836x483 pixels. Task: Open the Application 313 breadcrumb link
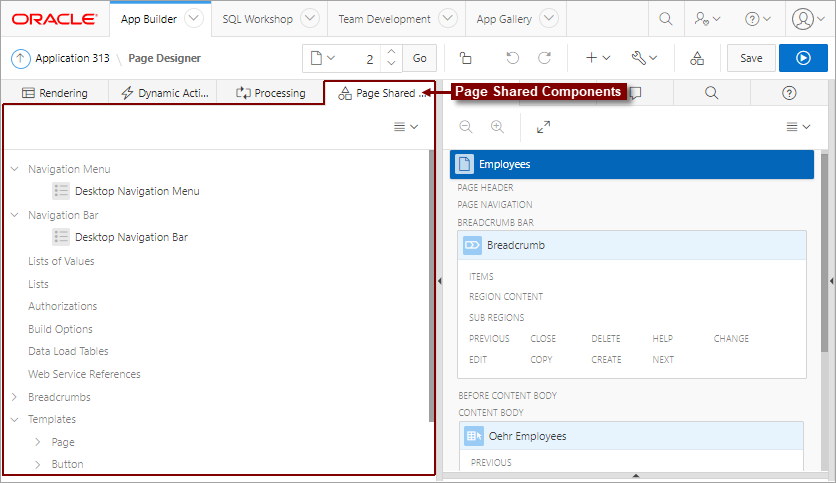[72, 58]
